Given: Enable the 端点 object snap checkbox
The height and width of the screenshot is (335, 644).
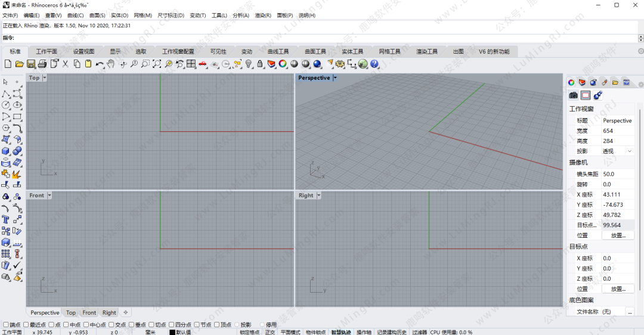Looking at the screenshot, I should click(x=5, y=325).
